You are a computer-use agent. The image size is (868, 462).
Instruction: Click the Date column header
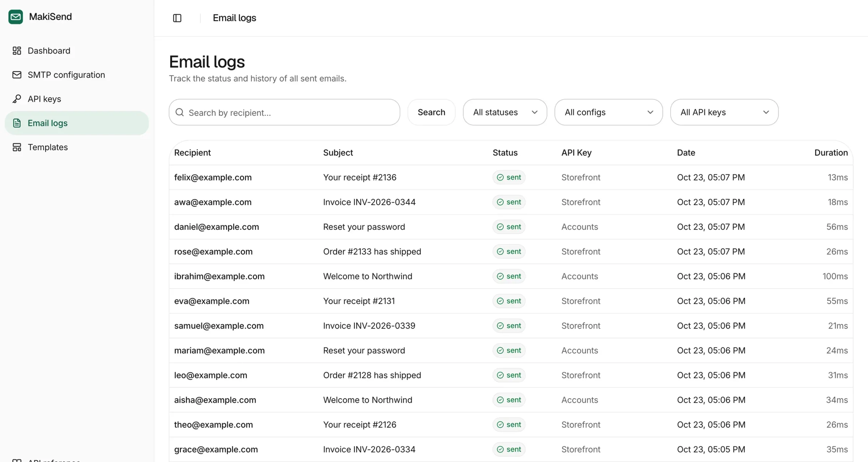[x=686, y=153]
